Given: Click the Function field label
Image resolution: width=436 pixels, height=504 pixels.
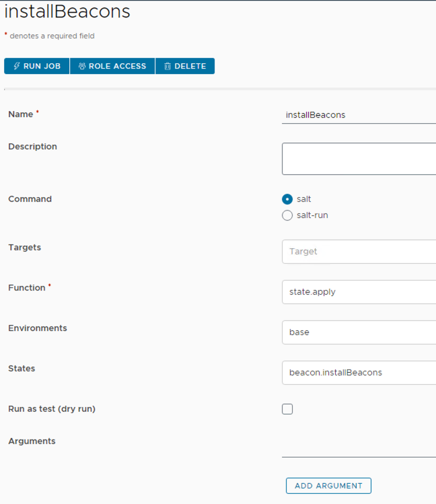Looking at the screenshot, I should click(x=27, y=288).
